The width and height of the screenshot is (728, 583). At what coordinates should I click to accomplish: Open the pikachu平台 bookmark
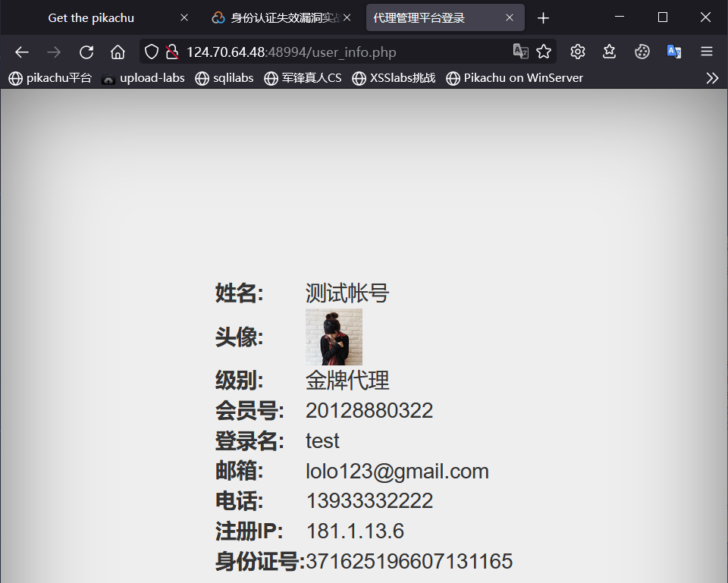tap(50, 78)
